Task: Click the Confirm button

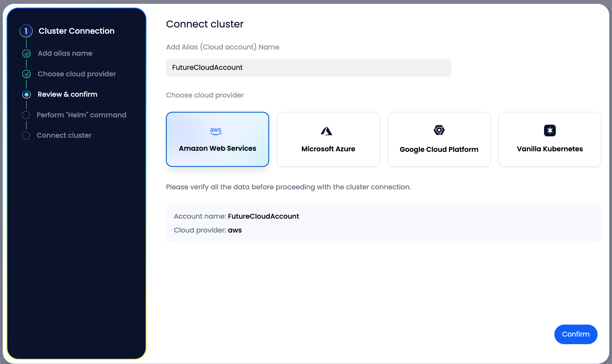Action: pos(576,334)
